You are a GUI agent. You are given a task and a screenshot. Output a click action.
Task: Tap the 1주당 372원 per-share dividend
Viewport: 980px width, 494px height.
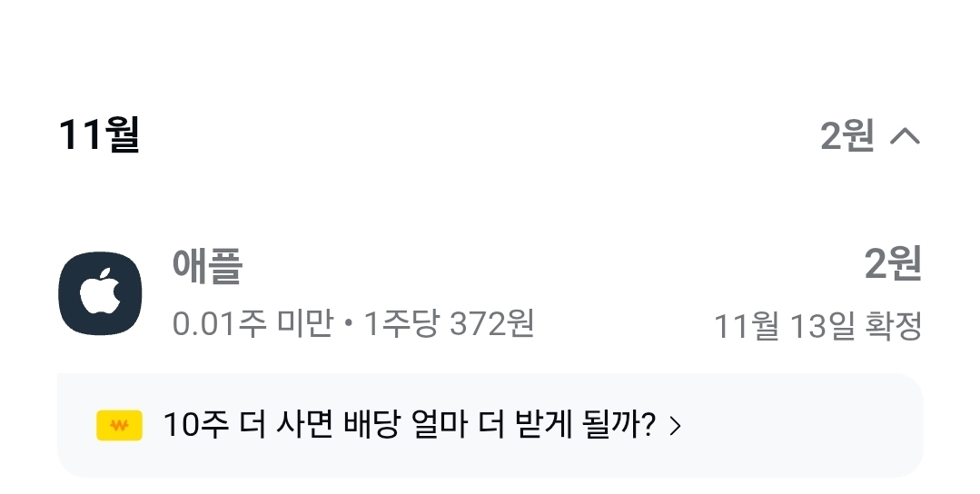(449, 323)
